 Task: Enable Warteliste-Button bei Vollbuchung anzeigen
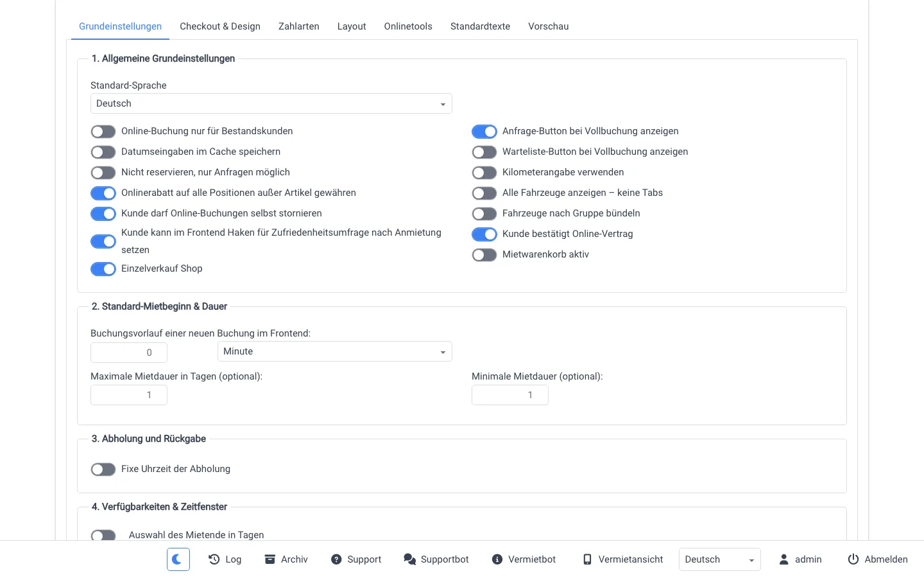click(484, 152)
